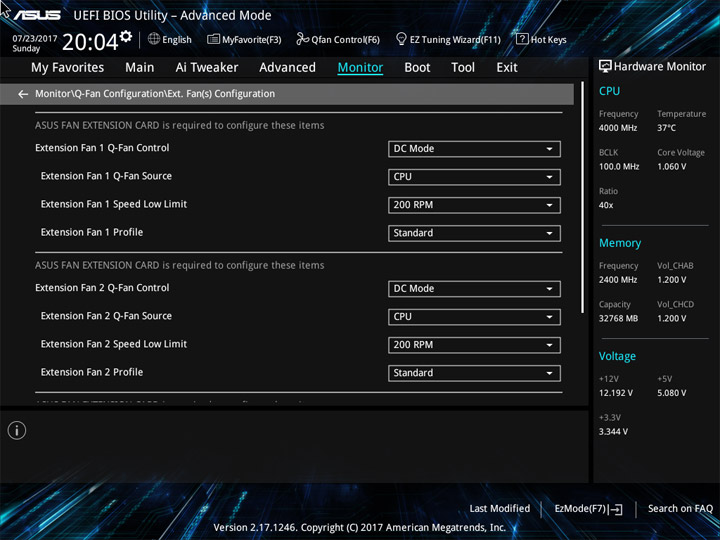Click the Hot Keys question mark icon
This screenshot has width=720, height=540.
click(522, 39)
